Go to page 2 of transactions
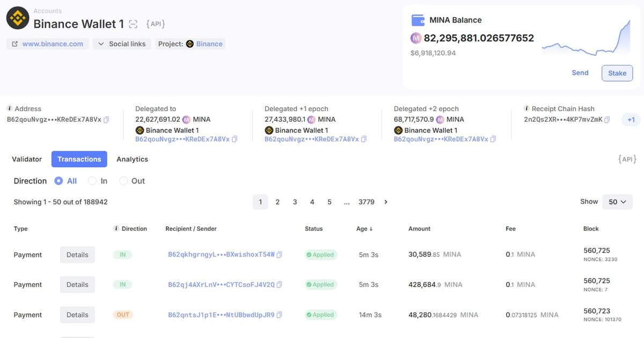Screen dimensions: 644x338 click(x=277, y=202)
